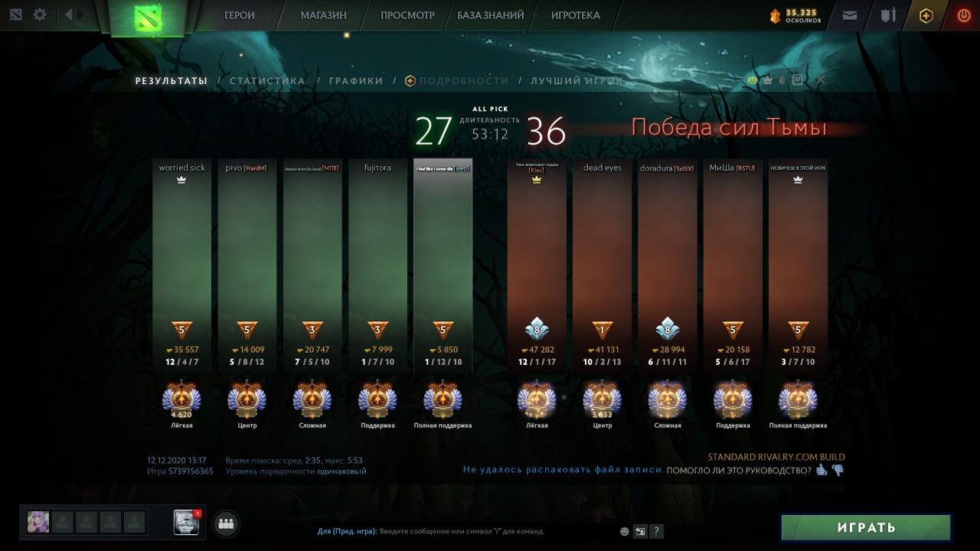Like the guide with thumbs up

822,470
